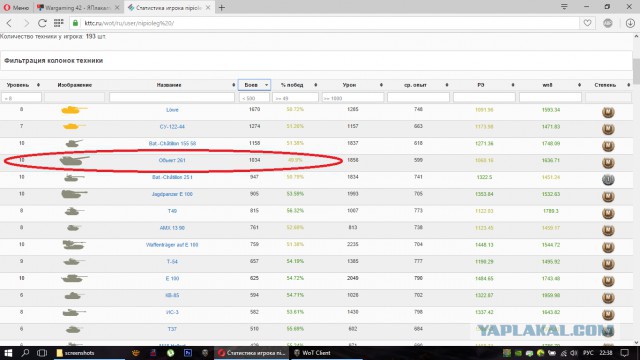Close the Статистика игрока tab

(208, 7)
